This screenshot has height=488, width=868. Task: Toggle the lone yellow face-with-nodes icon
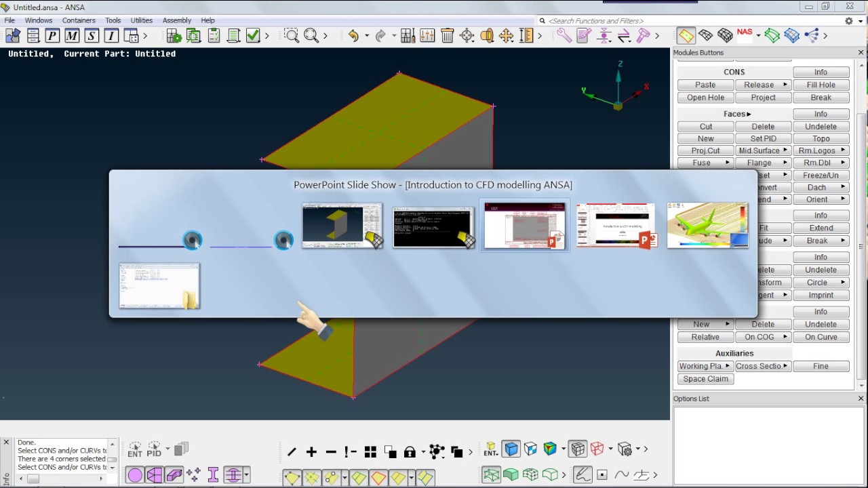click(292, 478)
